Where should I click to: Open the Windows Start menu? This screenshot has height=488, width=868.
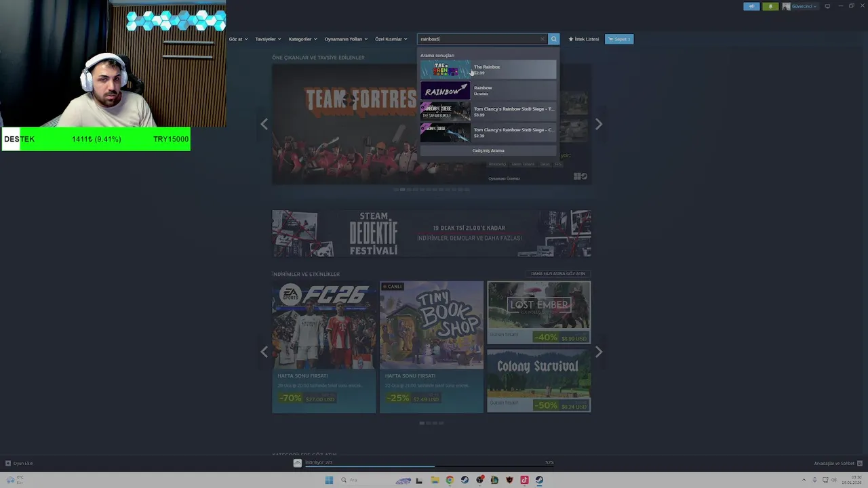tap(329, 480)
